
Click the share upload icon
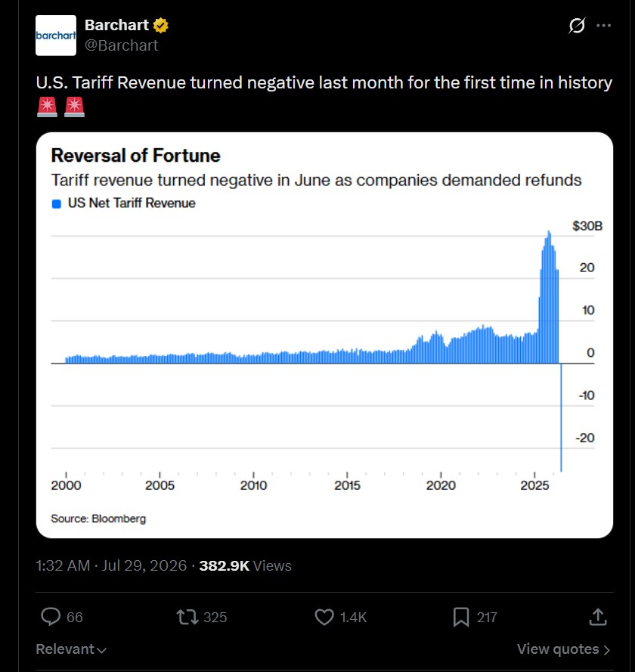click(x=598, y=617)
